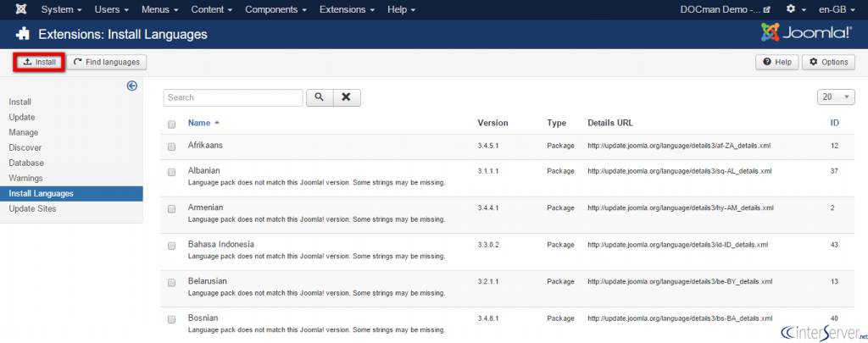This screenshot has width=868, height=343.
Task: Select Update in the sidebar
Action: point(22,117)
